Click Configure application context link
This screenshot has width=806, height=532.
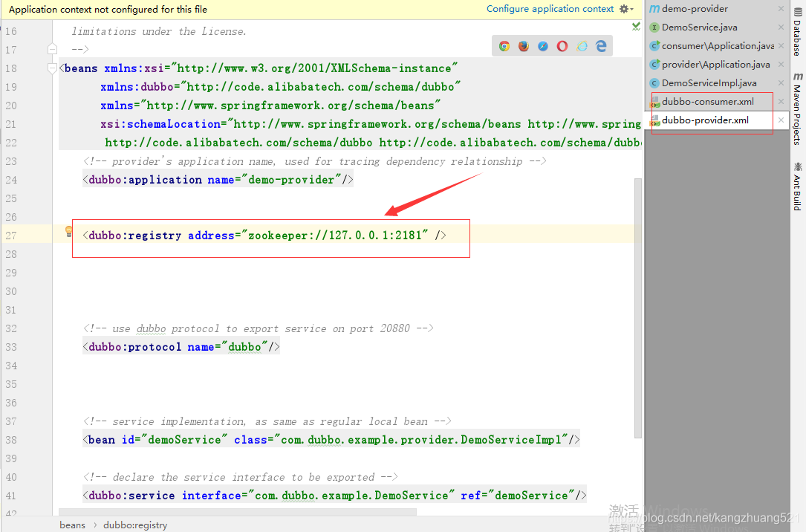click(550, 9)
